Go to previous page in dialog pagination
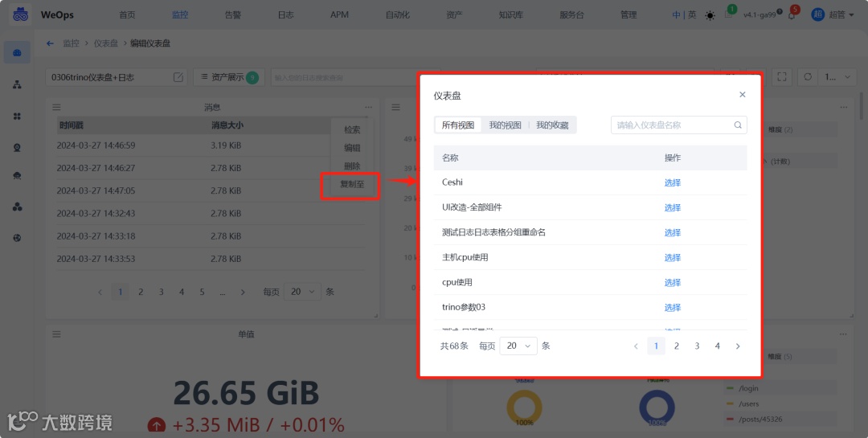This screenshot has width=868, height=438. click(636, 346)
